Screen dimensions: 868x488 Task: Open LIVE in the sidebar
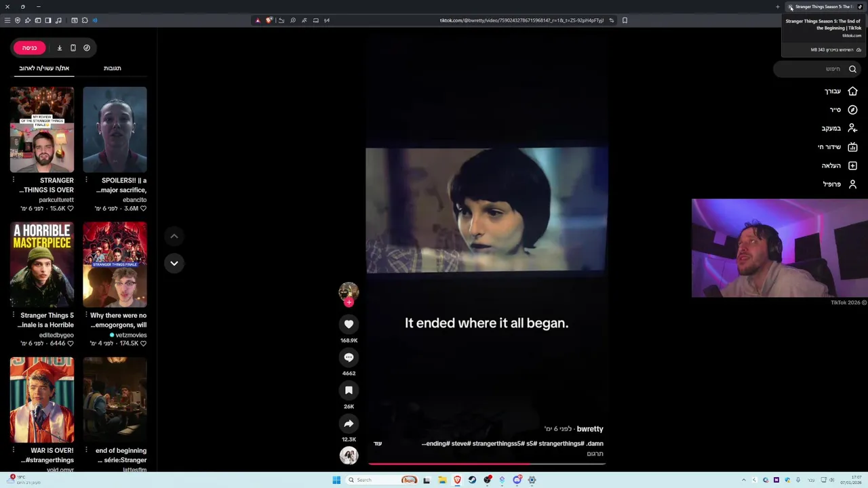(x=838, y=147)
